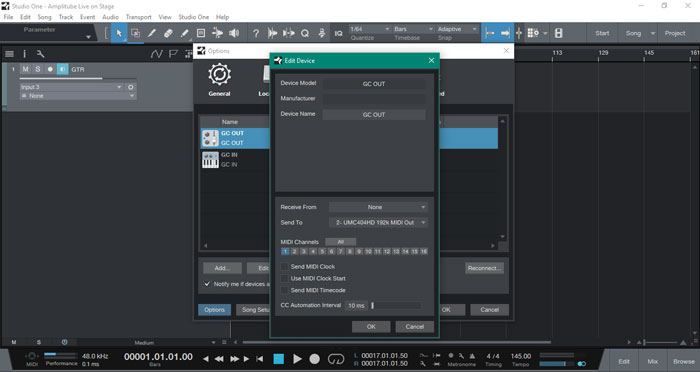Click OK in Edit Device dialog
The width and height of the screenshot is (700, 372).
371,326
